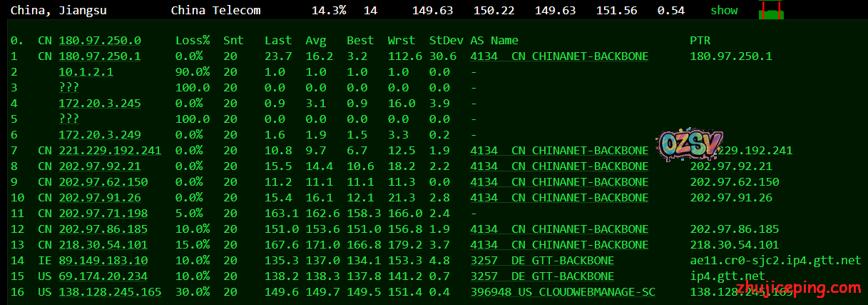Open hop 0 IP address 180.97.250.0
The image size is (868, 305).
pyautogui.click(x=100, y=41)
